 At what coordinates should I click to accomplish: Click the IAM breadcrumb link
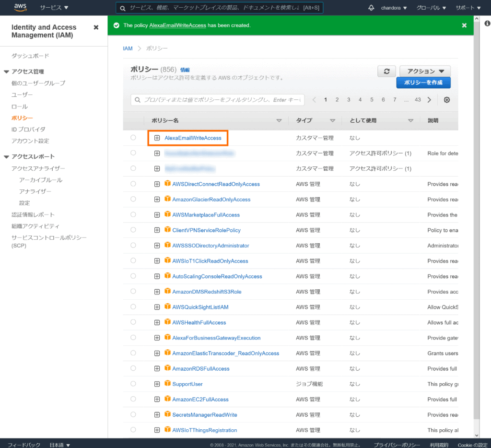click(x=128, y=48)
